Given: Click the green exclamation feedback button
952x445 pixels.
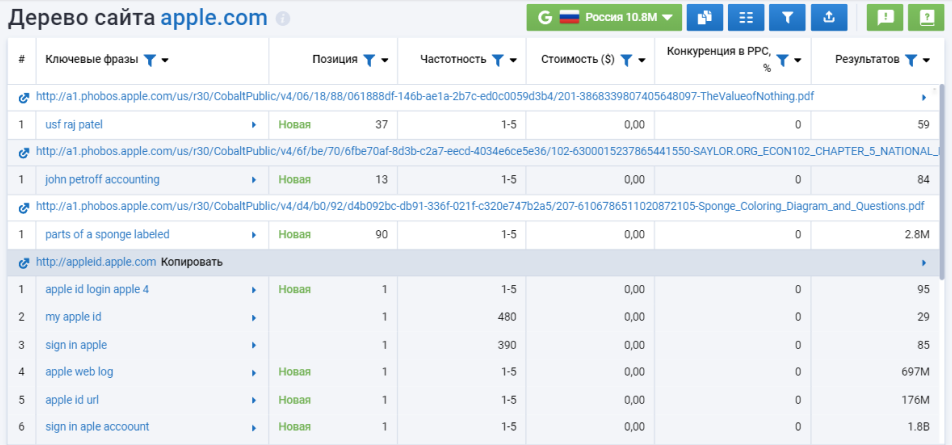Looking at the screenshot, I should [885, 18].
